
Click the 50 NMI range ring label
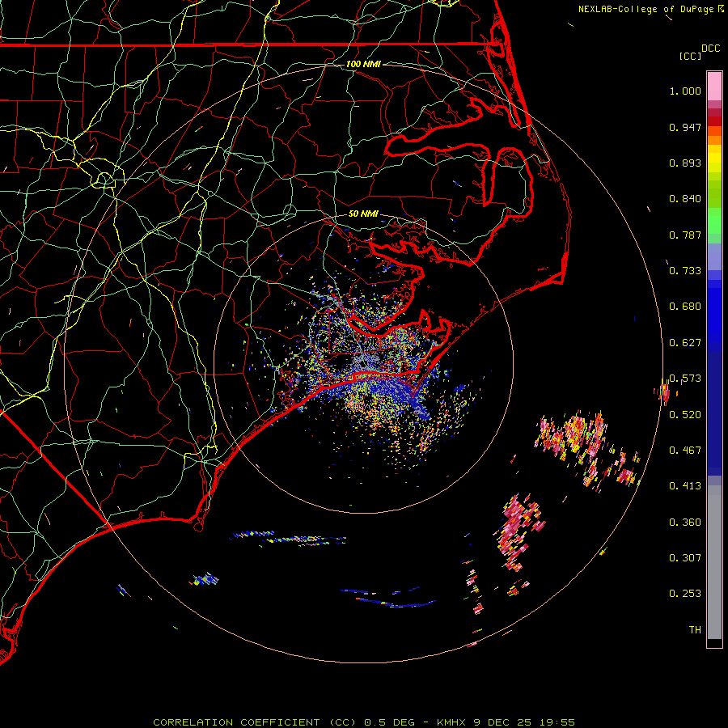click(363, 214)
